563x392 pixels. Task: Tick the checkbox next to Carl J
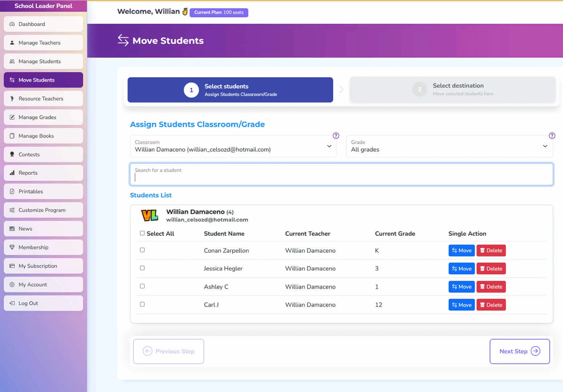pos(142,304)
